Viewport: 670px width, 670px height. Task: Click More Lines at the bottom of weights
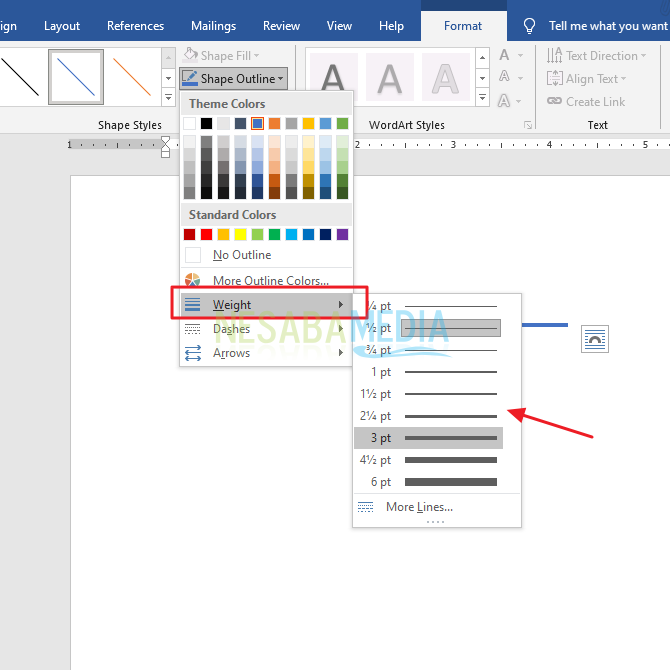pyautogui.click(x=418, y=507)
